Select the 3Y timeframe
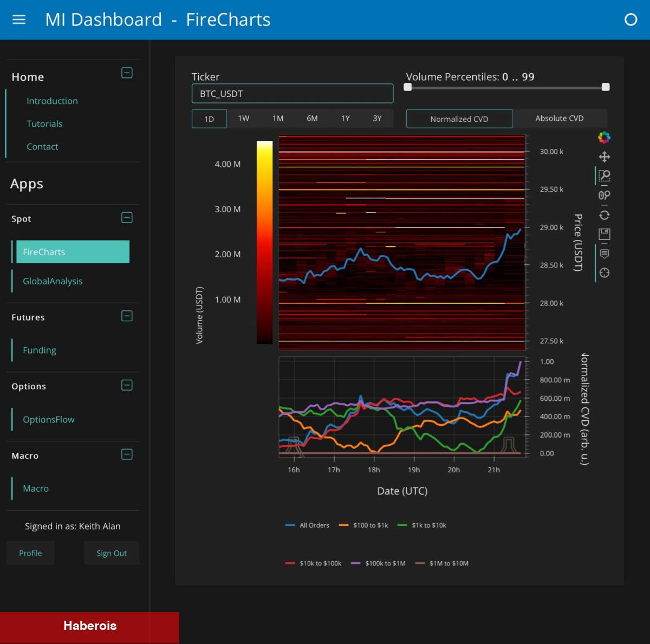The image size is (650, 644). [378, 118]
